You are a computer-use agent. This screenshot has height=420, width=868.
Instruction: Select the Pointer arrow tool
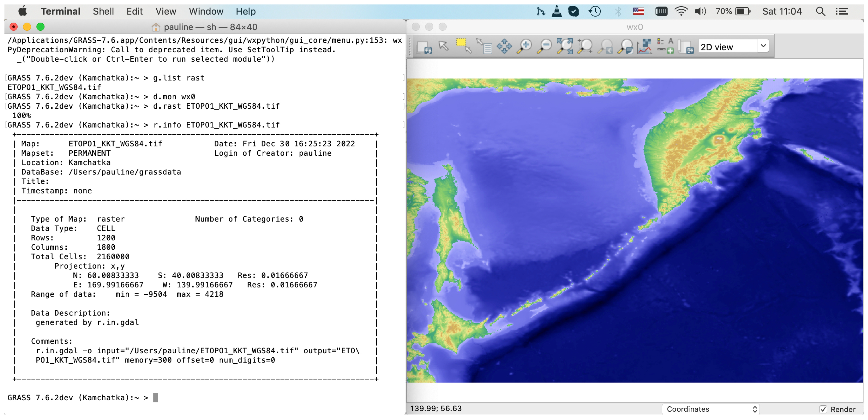[x=443, y=46]
